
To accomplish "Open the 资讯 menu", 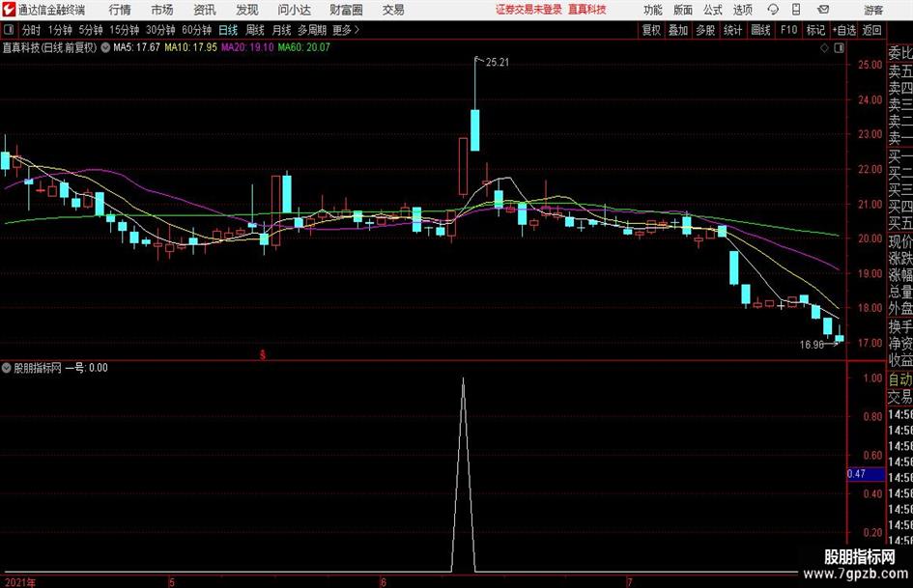I will tap(205, 10).
